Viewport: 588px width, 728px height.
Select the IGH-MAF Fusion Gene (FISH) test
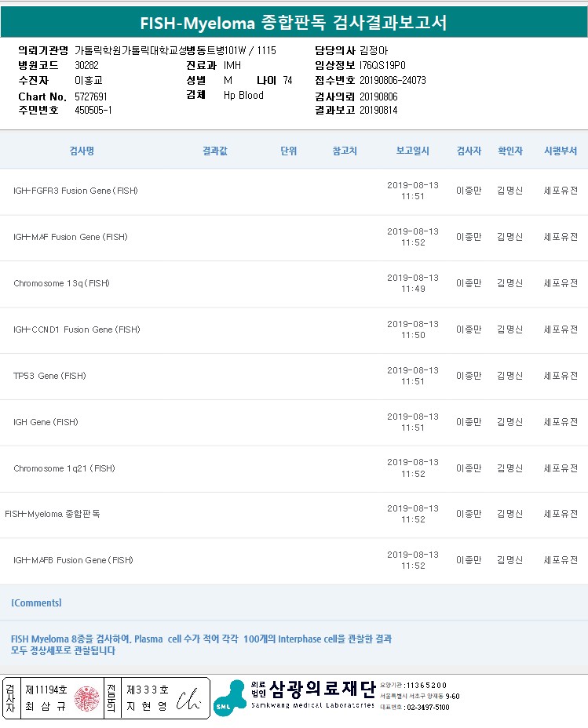pyautogui.click(x=70, y=237)
